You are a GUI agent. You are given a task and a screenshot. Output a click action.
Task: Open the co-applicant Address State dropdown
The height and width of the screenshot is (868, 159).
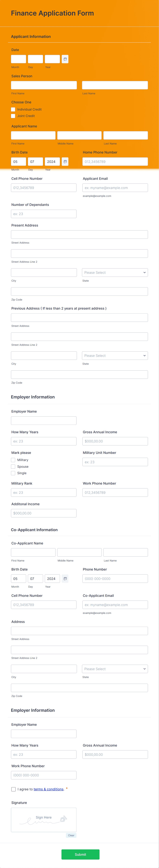[115, 669]
